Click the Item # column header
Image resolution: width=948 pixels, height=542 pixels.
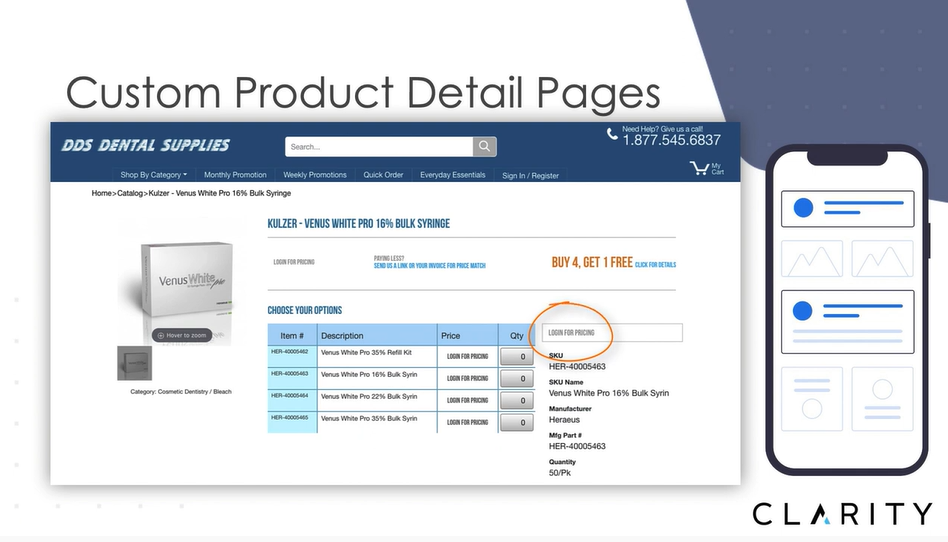click(x=292, y=335)
